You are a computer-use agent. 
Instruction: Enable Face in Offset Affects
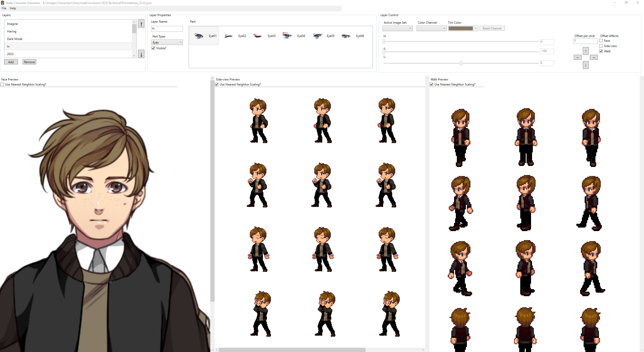pos(601,41)
